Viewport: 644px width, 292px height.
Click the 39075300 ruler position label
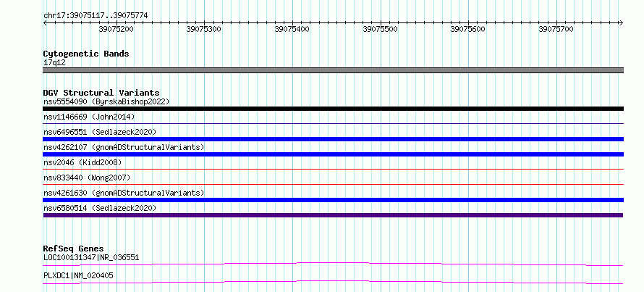[204, 29]
